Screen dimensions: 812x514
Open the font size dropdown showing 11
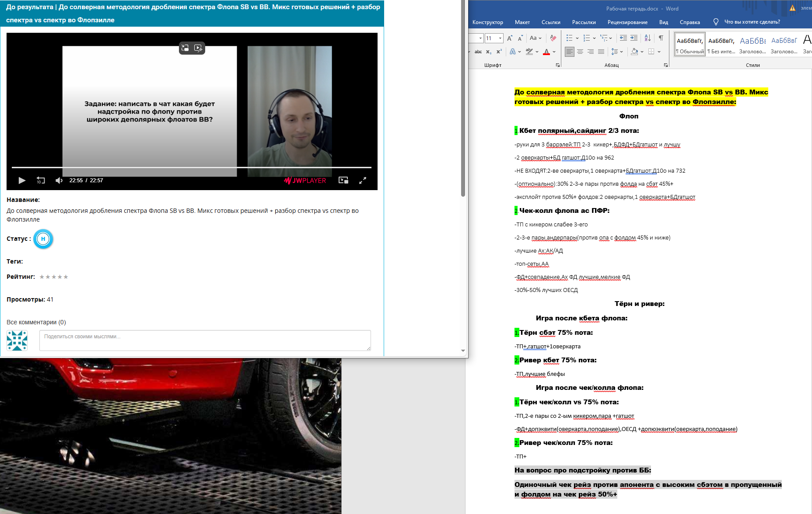pos(500,38)
